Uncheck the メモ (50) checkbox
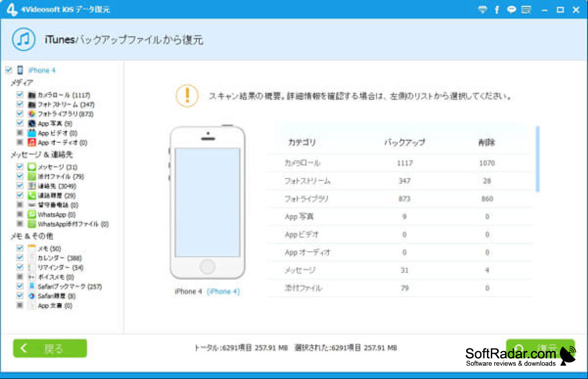 click(x=20, y=248)
